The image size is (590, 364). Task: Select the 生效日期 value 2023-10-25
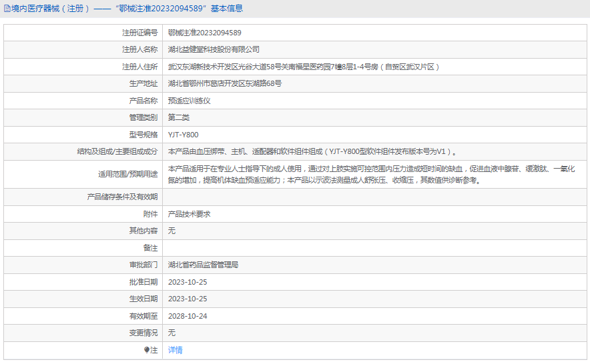(188, 299)
